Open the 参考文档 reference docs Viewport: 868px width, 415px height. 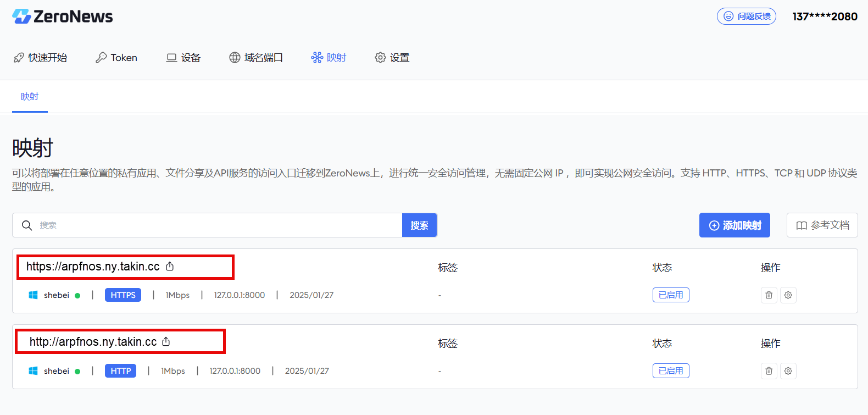pos(822,225)
